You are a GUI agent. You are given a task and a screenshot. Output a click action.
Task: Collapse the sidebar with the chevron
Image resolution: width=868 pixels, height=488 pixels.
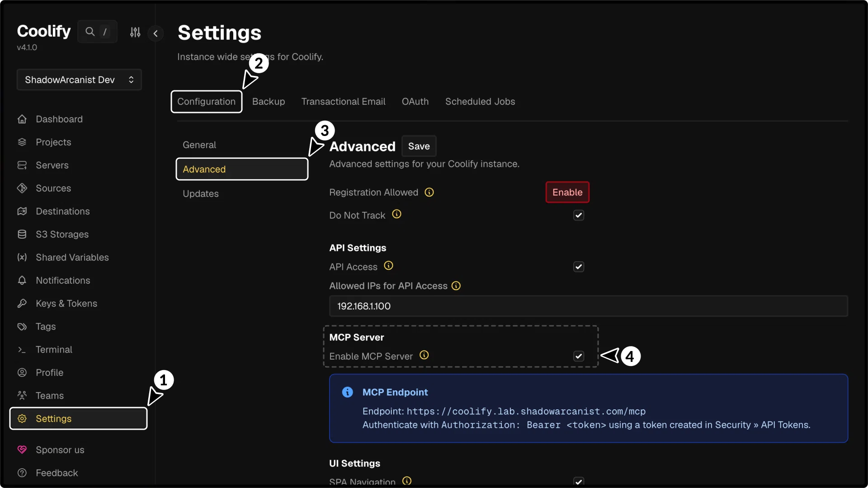pyautogui.click(x=156, y=33)
